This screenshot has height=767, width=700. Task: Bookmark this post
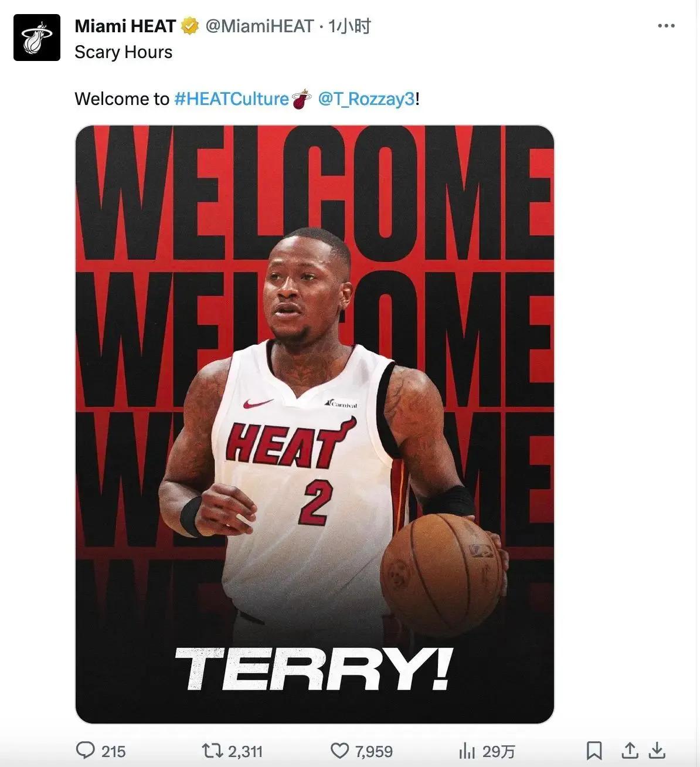click(594, 751)
